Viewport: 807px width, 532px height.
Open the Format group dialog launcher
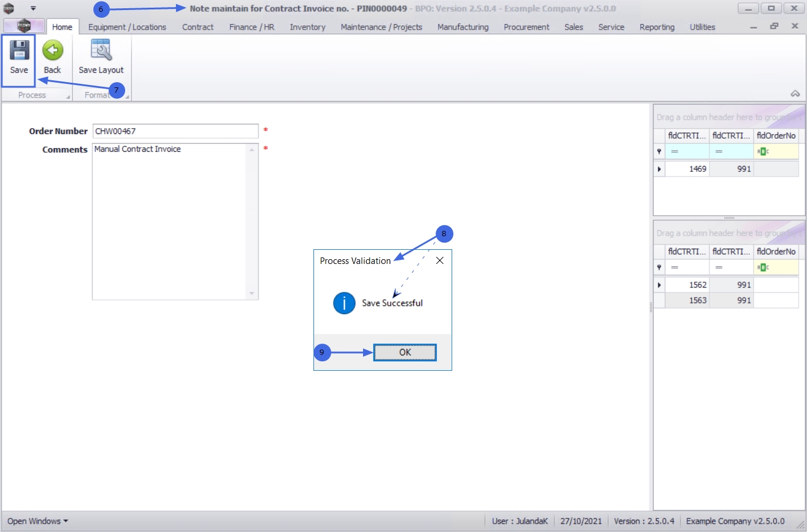pos(127,97)
